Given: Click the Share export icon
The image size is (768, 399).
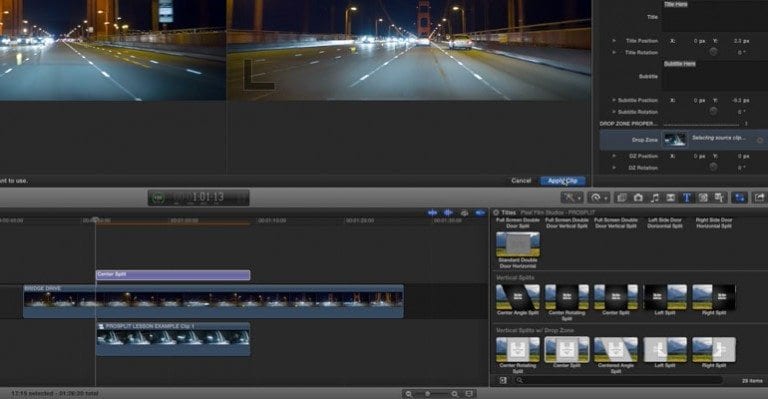Looking at the screenshot, I should click(759, 197).
